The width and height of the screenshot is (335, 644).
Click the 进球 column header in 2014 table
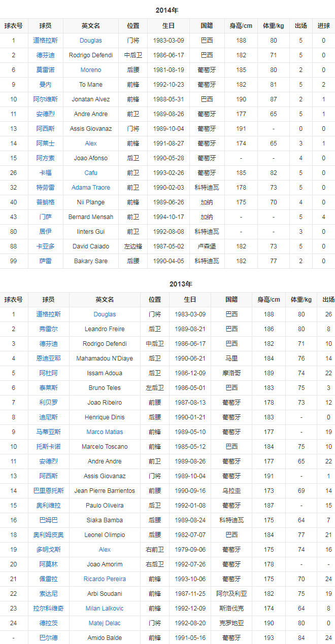tap(323, 26)
